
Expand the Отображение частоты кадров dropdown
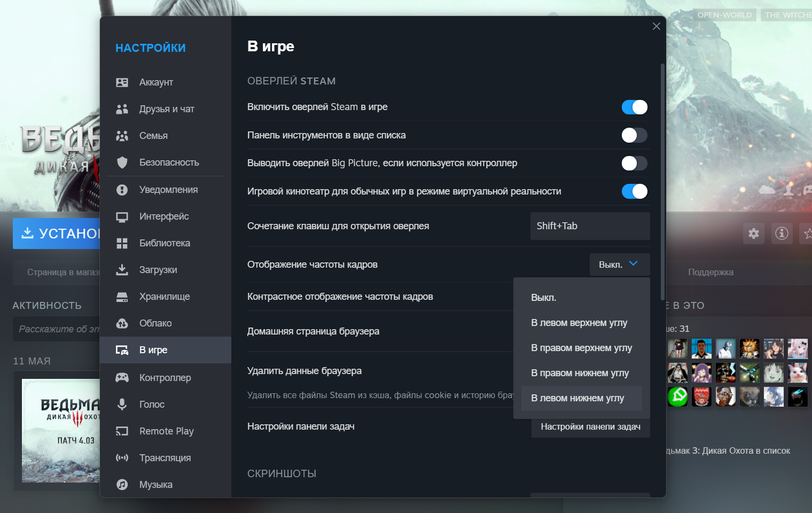point(620,265)
